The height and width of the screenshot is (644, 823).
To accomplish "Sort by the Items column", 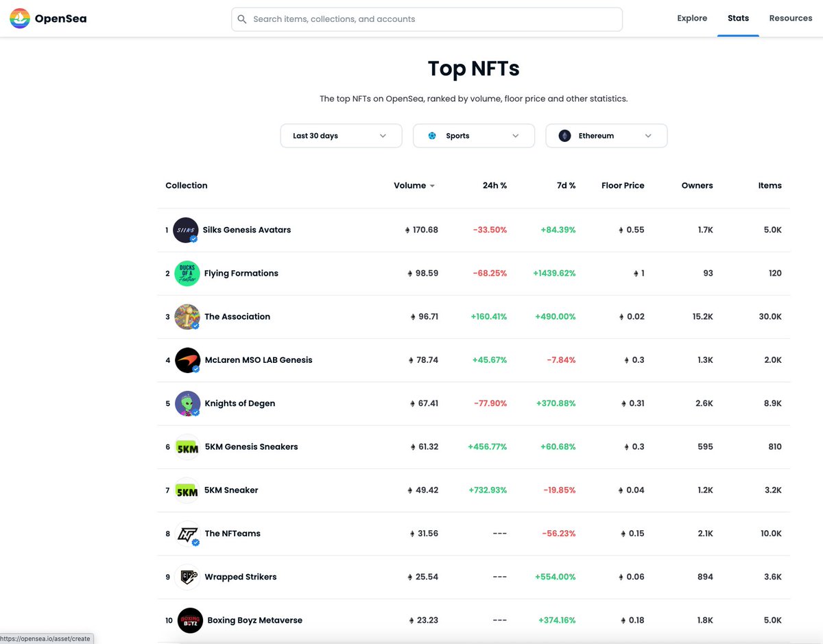I will click(770, 185).
